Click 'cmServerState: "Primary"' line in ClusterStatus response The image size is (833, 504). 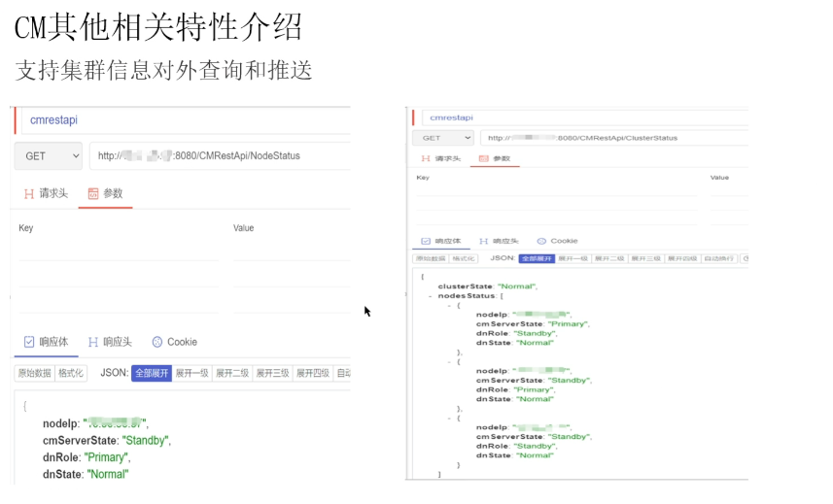[533, 324]
